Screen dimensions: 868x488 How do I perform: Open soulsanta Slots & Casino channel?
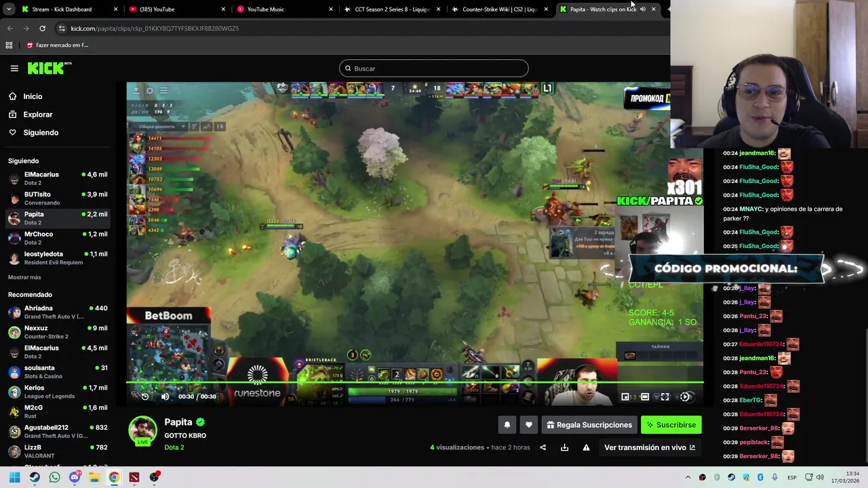[x=58, y=371]
